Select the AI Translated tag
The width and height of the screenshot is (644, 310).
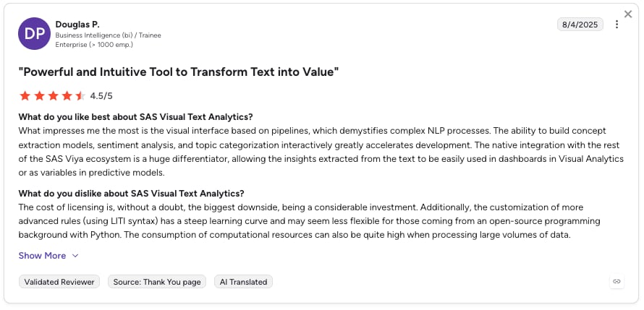[x=243, y=282]
